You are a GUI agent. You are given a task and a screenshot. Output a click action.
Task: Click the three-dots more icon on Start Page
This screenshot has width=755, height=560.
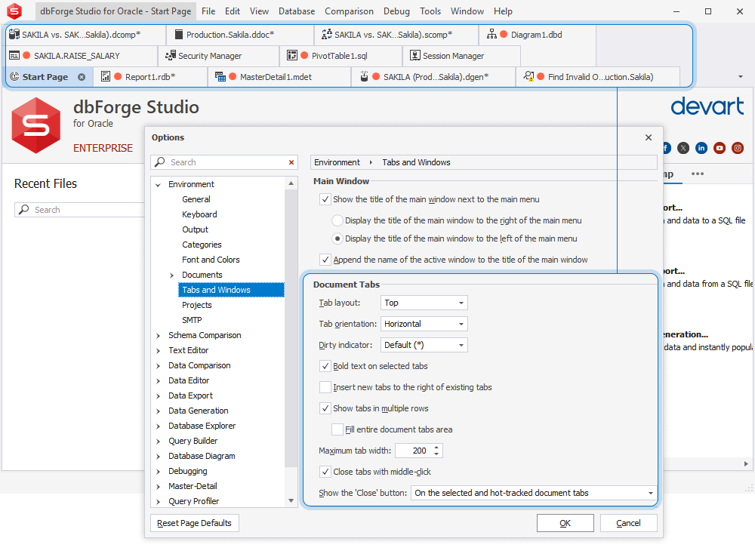pyautogui.click(x=697, y=174)
